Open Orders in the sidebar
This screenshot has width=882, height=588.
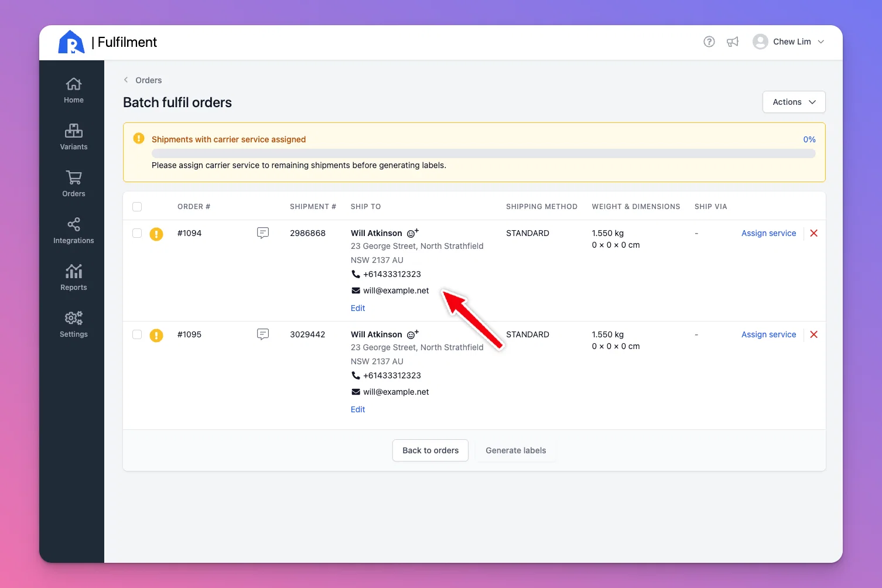tap(74, 184)
